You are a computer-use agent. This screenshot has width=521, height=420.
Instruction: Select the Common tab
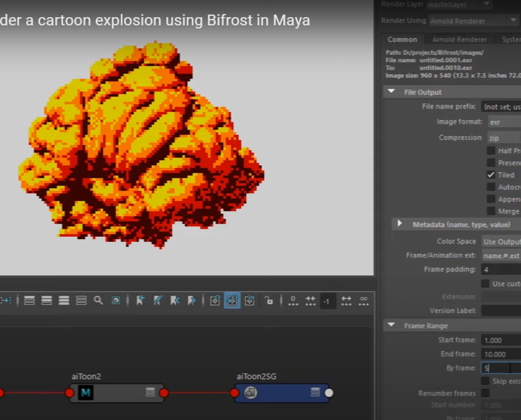point(402,39)
